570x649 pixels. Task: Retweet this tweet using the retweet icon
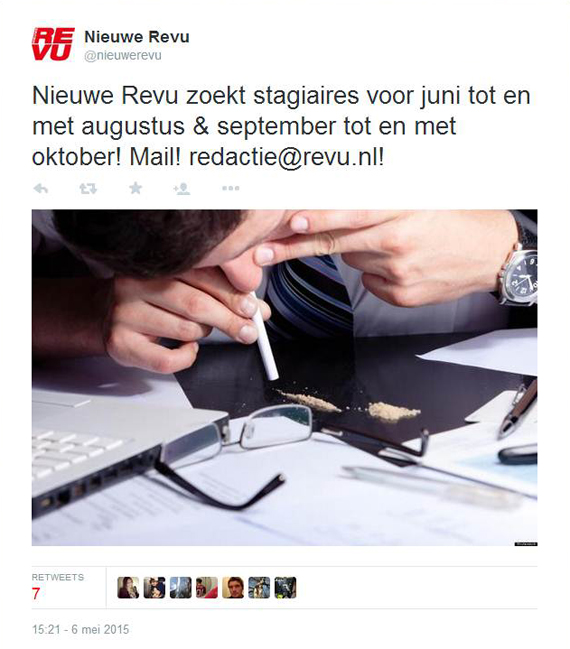pyautogui.click(x=88, y=189)
